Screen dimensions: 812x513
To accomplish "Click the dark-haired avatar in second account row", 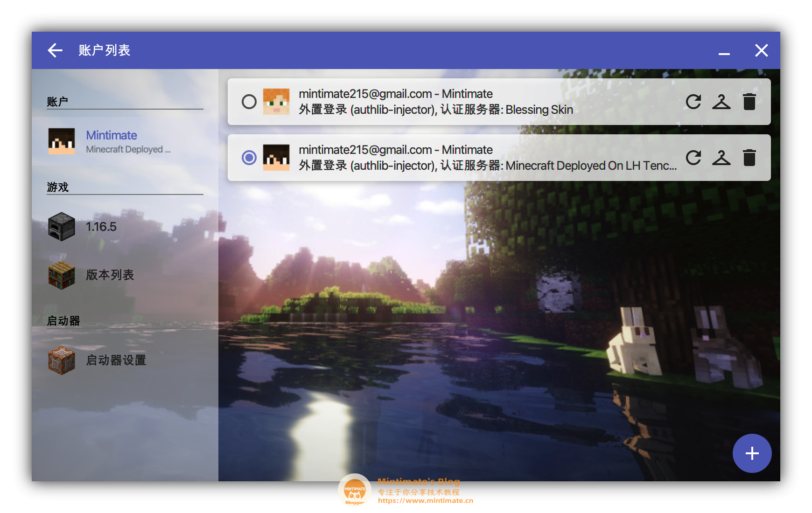I will click(276, 158).
